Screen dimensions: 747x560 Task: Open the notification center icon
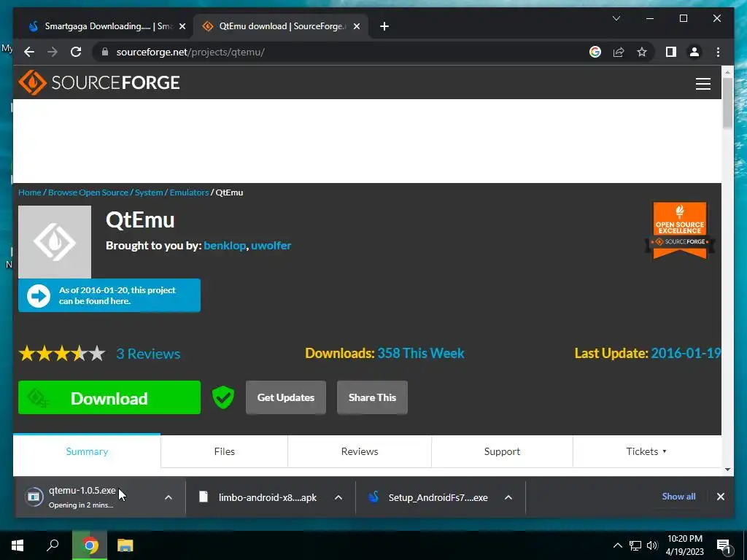724,545
